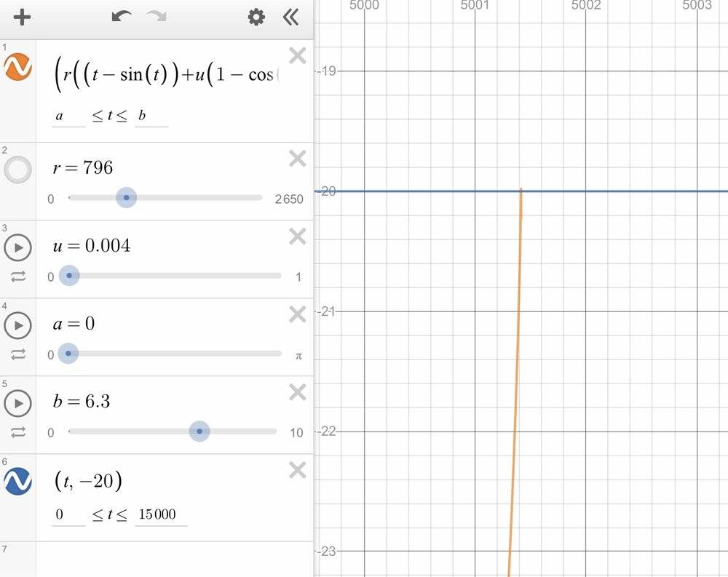Play the animation for slider u
The width and height of the screenshot is (728, 577).
click(17, 247)
